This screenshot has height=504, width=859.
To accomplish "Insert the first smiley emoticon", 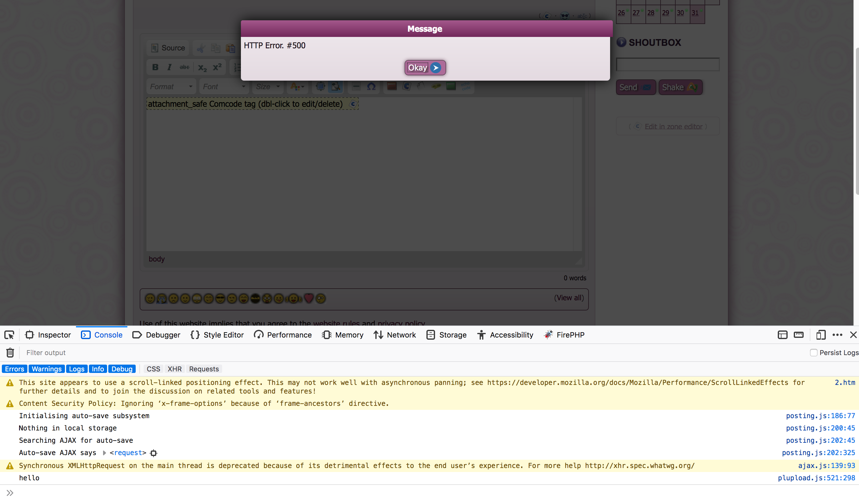I will click(150, 298).
